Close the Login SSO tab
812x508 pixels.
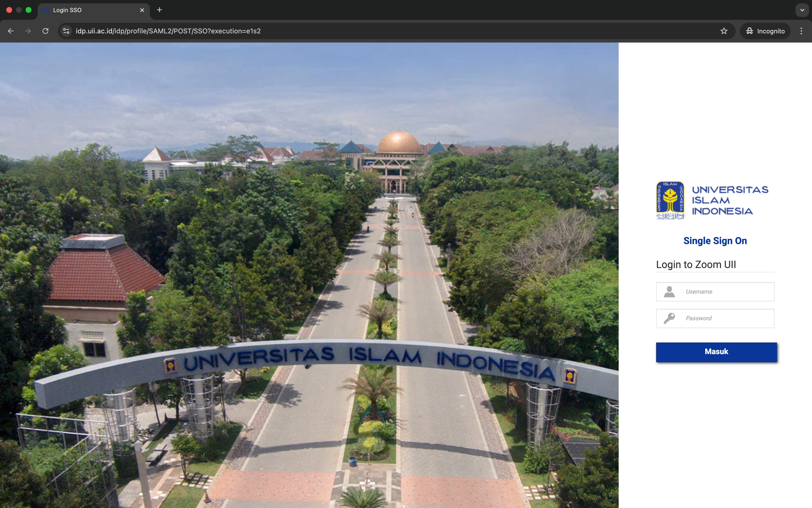[x=142, y=10]
